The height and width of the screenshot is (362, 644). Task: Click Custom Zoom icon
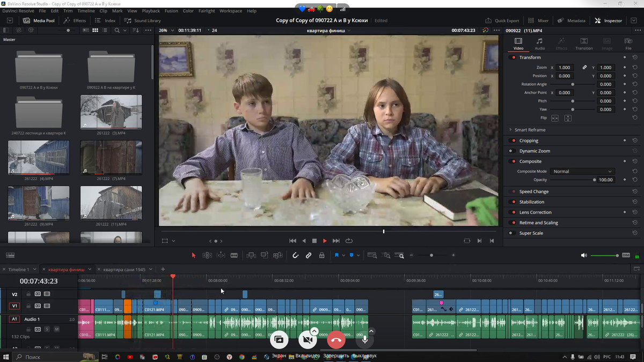(x=399, y=255)
